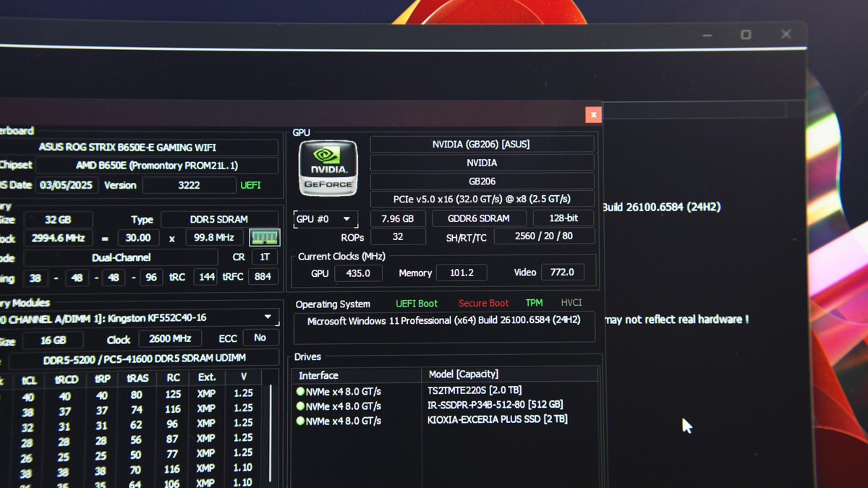Select the IR-SSDPR-P34B-512-80 [512 GB] drive row
Screen dimensions: 868x488
[445, 405]
